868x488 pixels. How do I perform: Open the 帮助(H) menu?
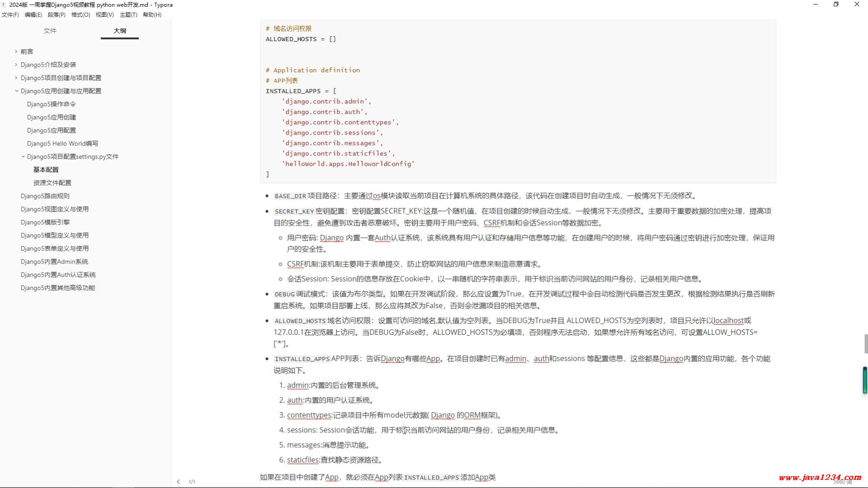tap(152, 15)
